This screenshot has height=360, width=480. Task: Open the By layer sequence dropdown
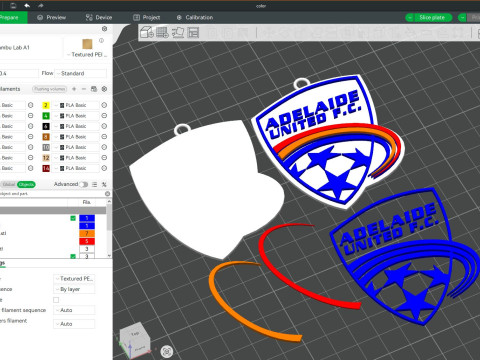[x=74, y=289]
